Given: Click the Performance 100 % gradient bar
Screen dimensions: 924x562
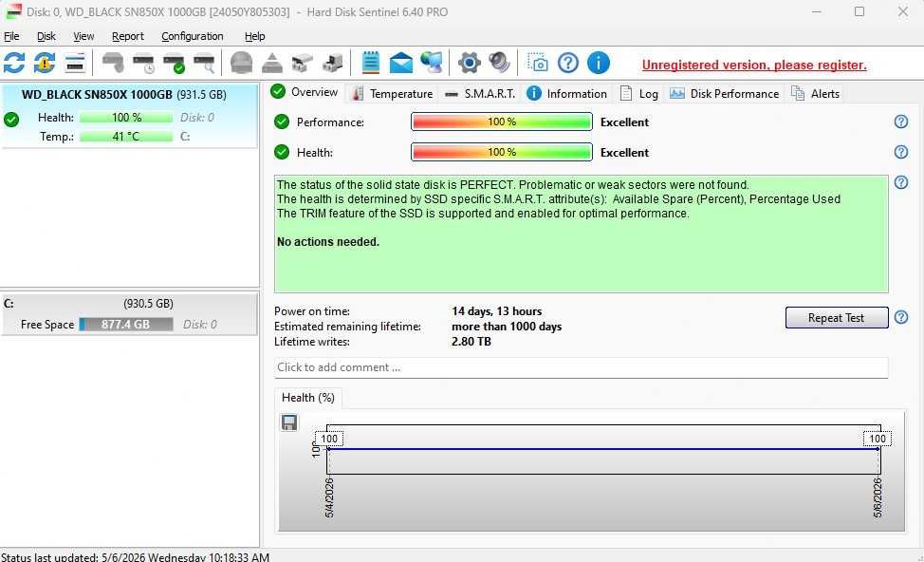Looking at the screenshot, I should coord(502,122).
